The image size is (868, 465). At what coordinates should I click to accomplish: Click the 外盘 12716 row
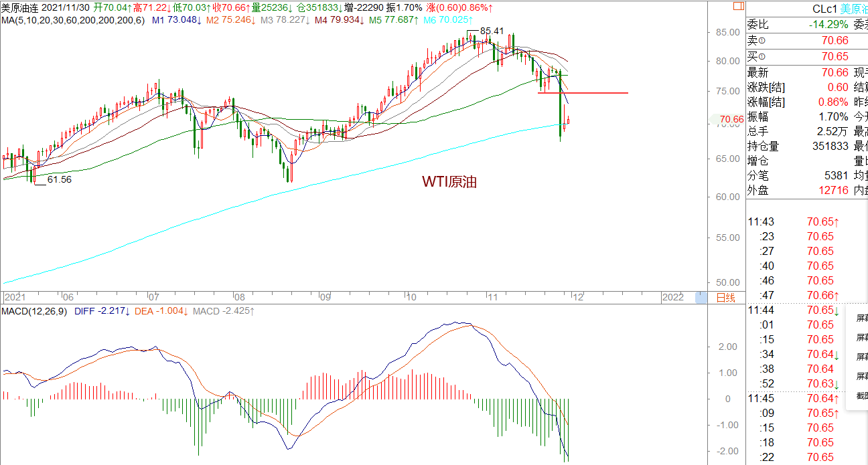[798, 190]
